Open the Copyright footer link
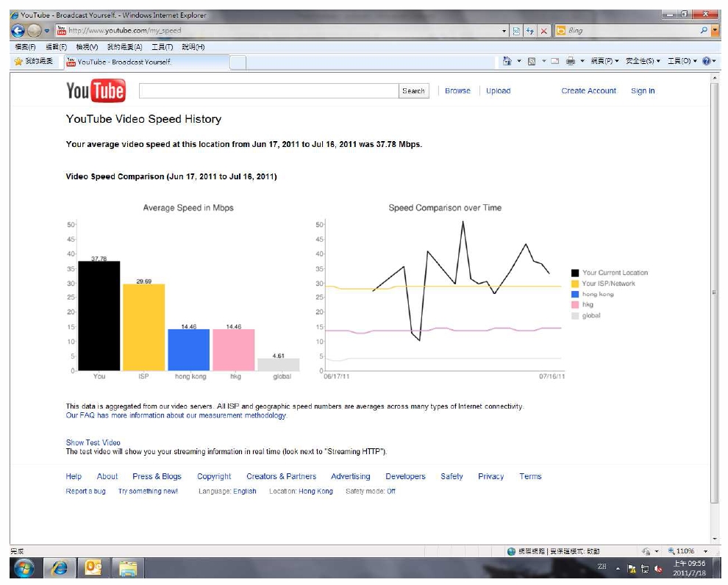The width and height of the screenshot is (728, 585). (214, 476)
